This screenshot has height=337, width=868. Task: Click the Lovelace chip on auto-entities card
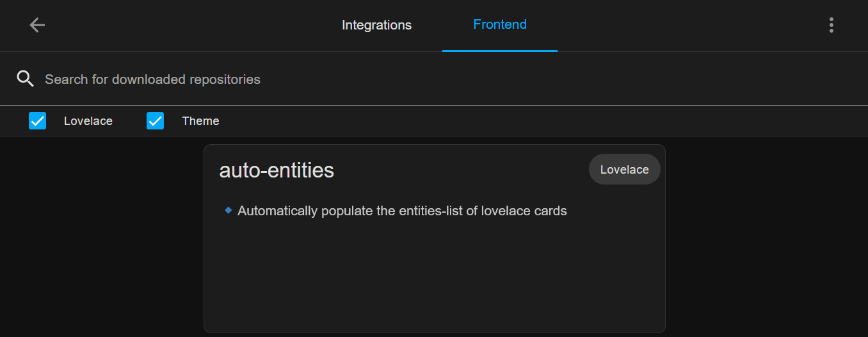624,169
